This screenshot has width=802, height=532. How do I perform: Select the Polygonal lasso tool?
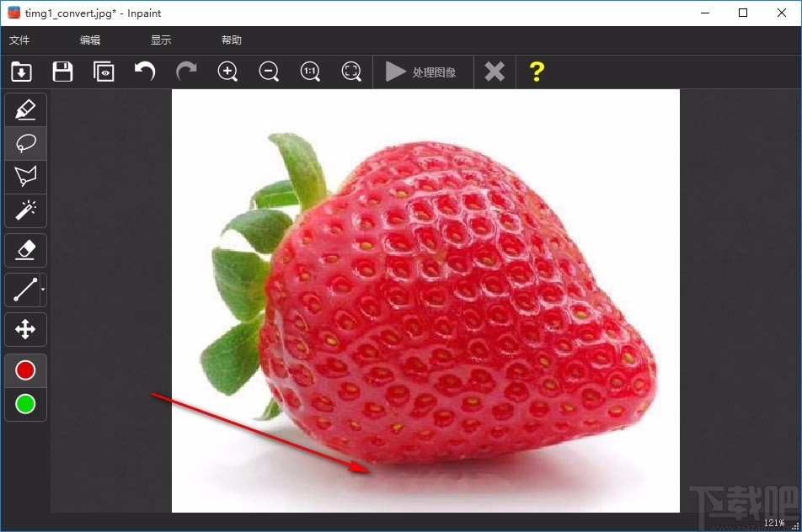click(25, 177)
